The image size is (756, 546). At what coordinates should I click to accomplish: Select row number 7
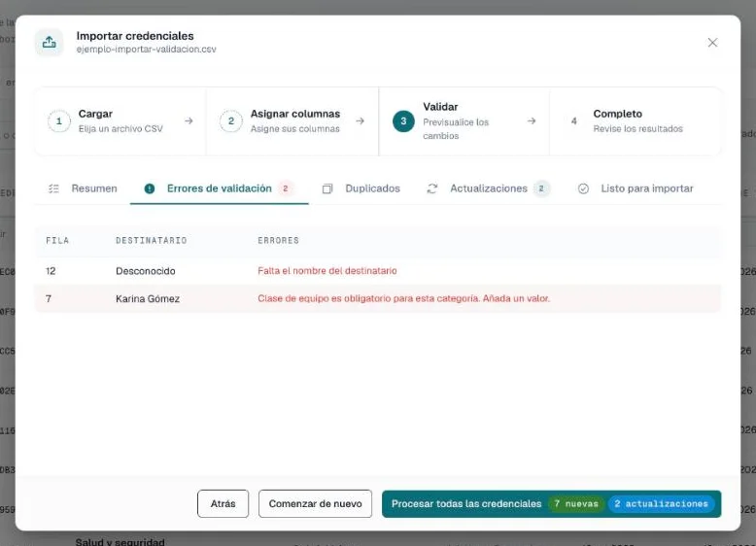(49, 299)
